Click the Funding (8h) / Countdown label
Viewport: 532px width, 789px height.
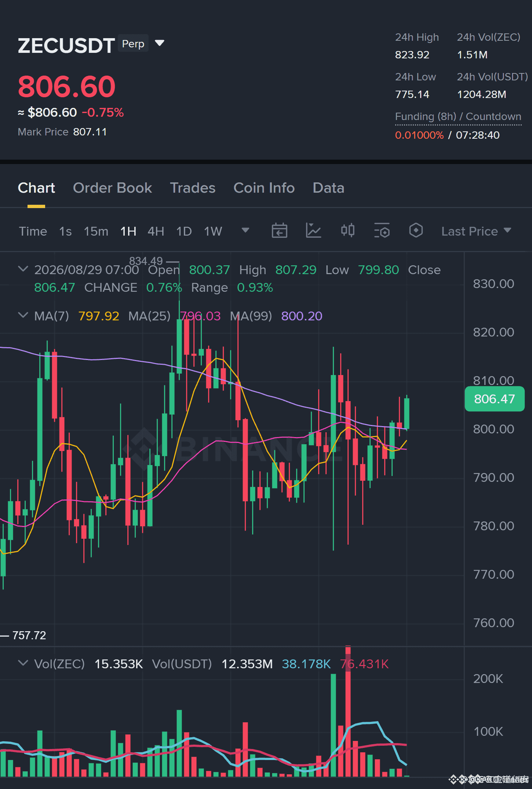pos(458,117)
